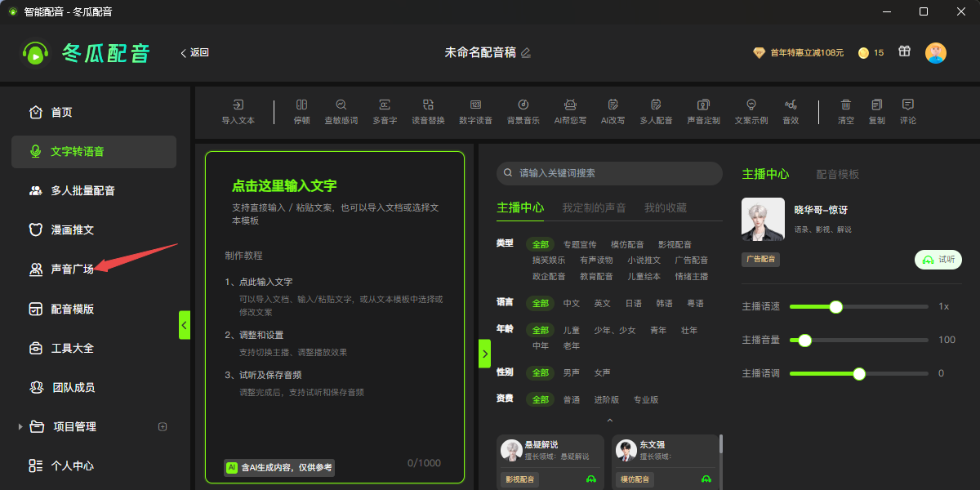This screenshot has width=980, height=490.
Task: Open the 背景音乐 background music tool
Action: tap(523, 112)
